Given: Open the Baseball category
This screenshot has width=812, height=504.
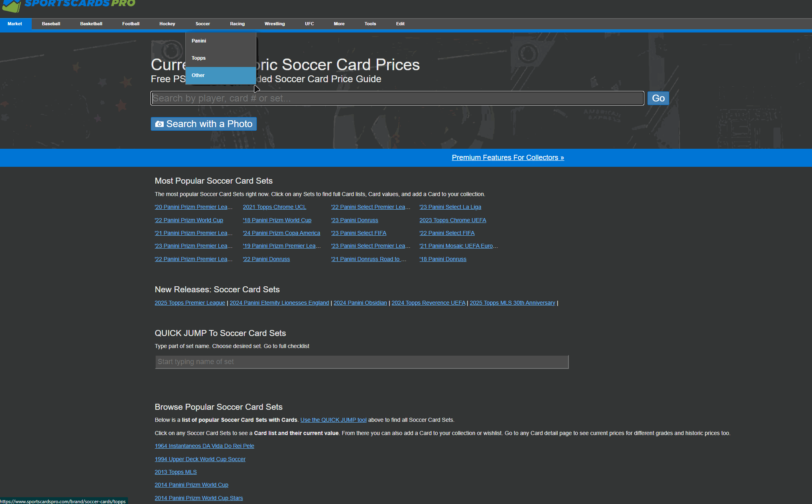Looking at the screenshot, I should point(51,24).
